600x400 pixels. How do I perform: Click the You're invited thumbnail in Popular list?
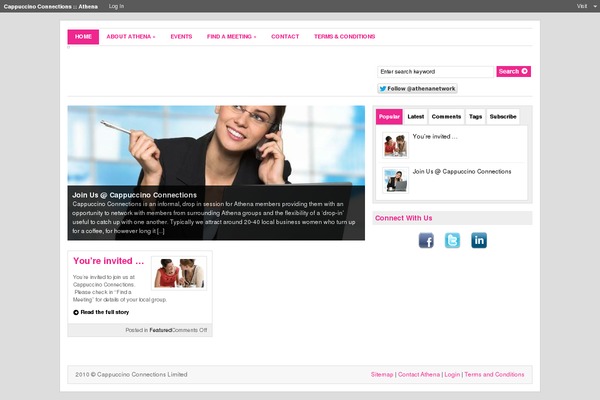(395, 145)
